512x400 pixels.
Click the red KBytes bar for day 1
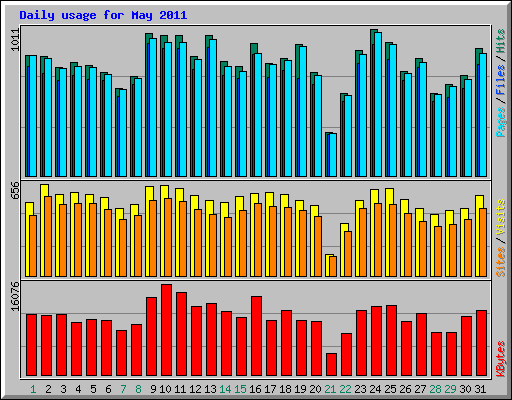(x=31, y=345)
